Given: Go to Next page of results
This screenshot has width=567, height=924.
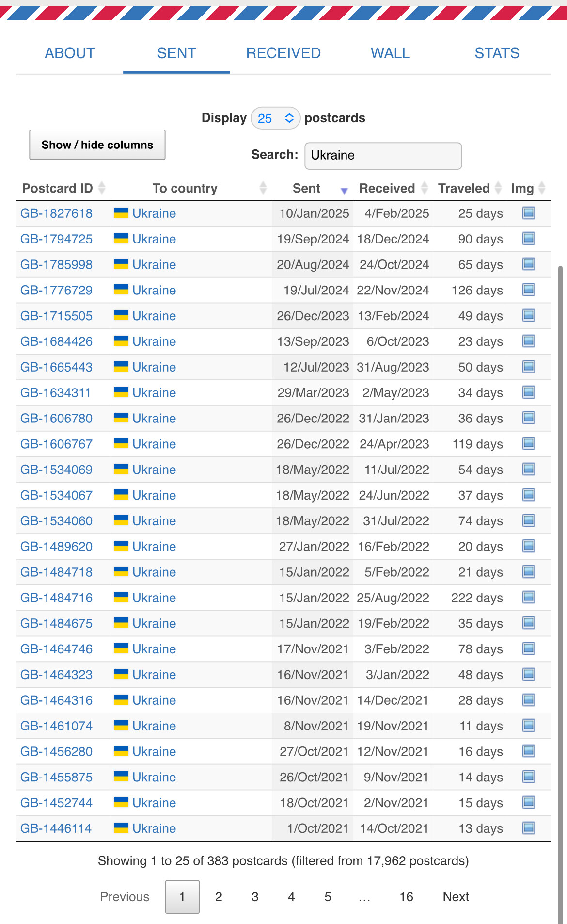Looking at the screenshot, I should tap(456, 897).
